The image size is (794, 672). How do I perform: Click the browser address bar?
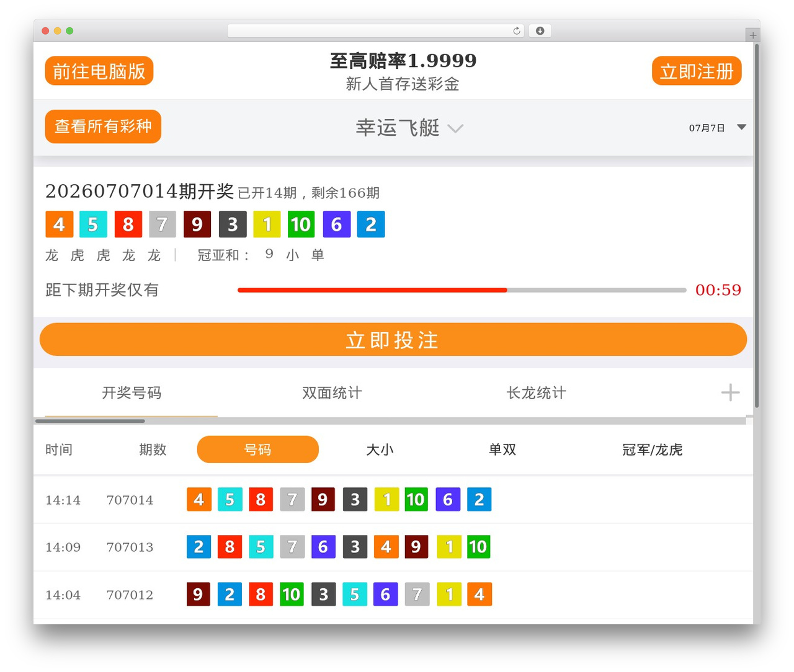pos(376,31)
